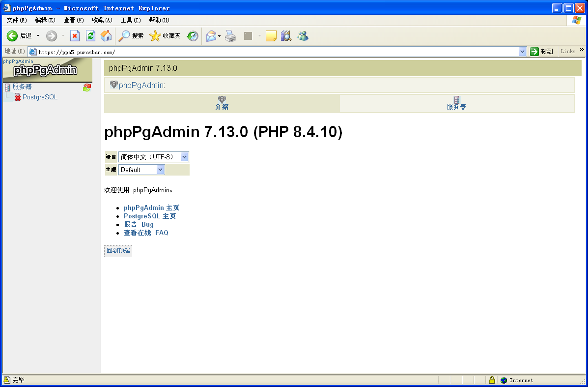Click the heading phpPgAdmin 7.13.0 (PHP 8.4.10)
Viewport: 588px width, 387px height.
click(223, 132)
